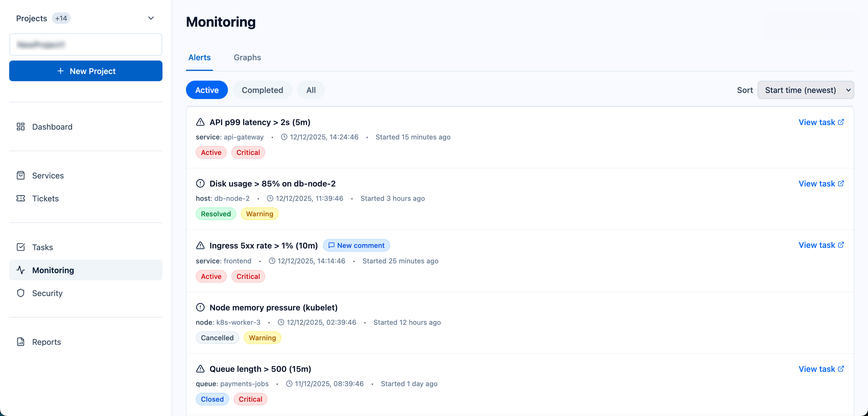
Task: Expand the Projects chevron in sidebar
Action: (x=151, y=18)
